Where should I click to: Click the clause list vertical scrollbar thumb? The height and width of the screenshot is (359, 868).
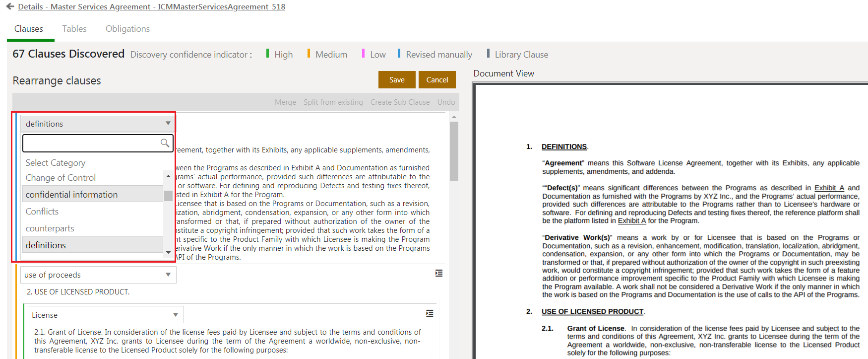tap(453, 150)
